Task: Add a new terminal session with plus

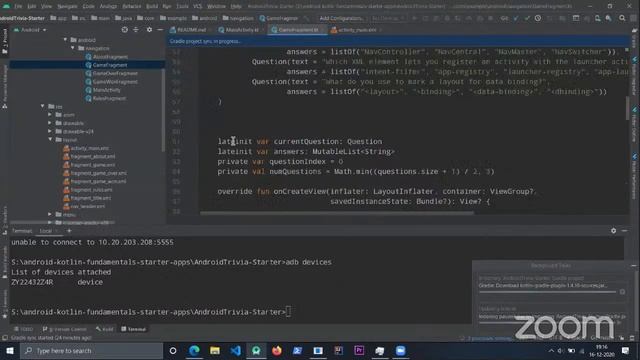Action: pos(69,231)
